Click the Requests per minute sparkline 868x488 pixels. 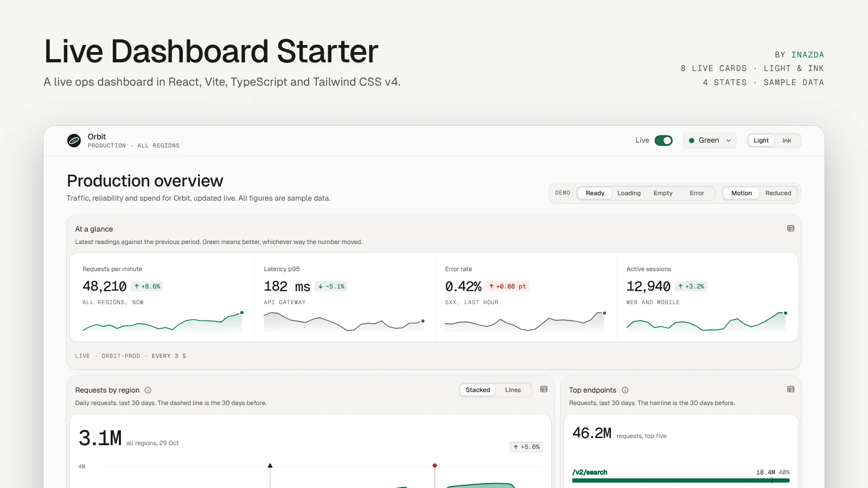coord(162,322)
